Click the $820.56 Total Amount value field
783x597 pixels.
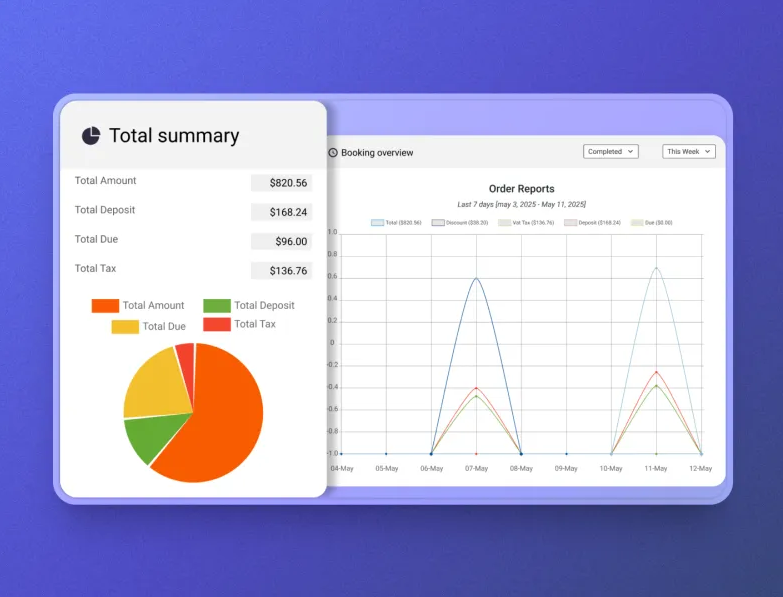click(x=281, y=183)
